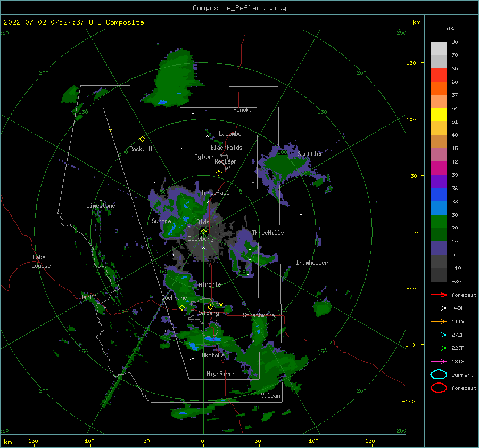Screen dimensions: 479x448
Task: Click the Vulcan town label
Action: coord(271,396)
